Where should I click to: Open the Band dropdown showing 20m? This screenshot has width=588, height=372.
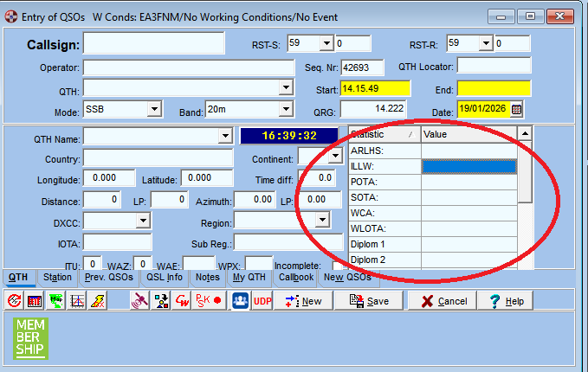click(286, 109)
